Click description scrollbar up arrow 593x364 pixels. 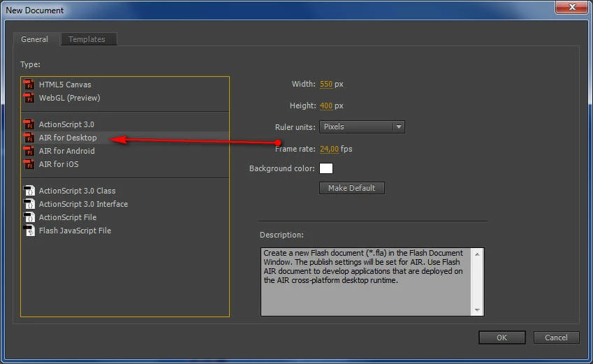click(x=477, y=254)
